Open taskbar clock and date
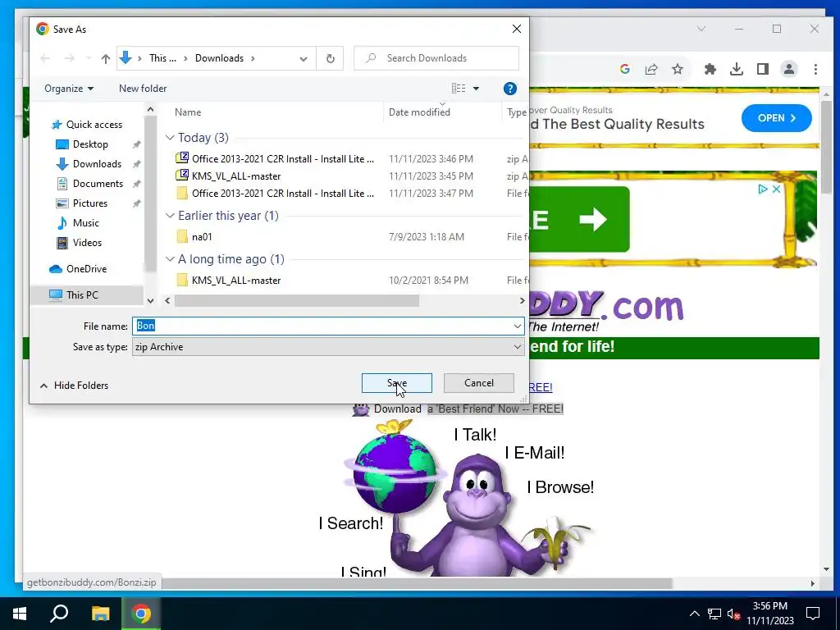The image size is (840, 630). [769, 614]
